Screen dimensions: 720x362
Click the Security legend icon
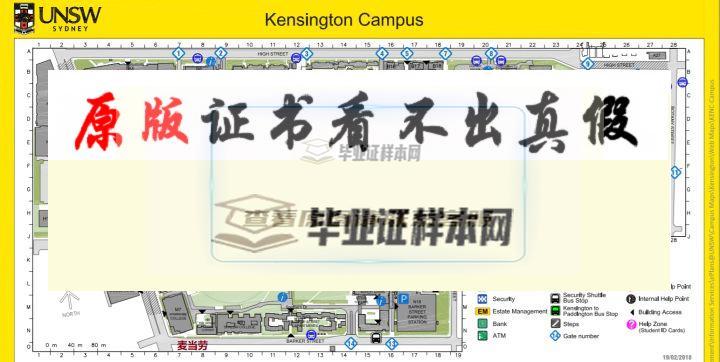pos(482,299)
